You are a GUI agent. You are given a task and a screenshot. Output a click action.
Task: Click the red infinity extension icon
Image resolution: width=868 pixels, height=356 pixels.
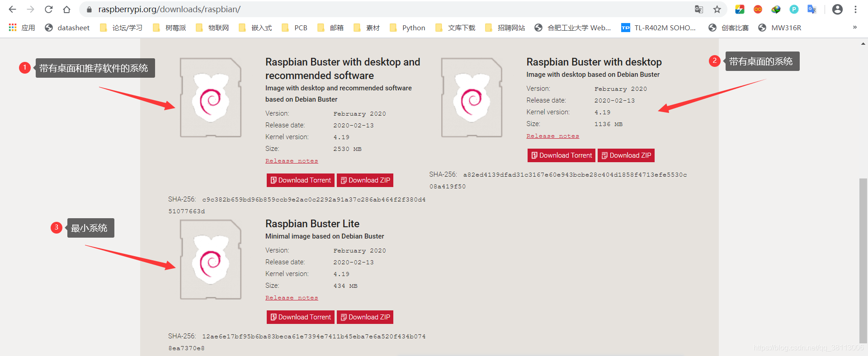coord(758,9)
